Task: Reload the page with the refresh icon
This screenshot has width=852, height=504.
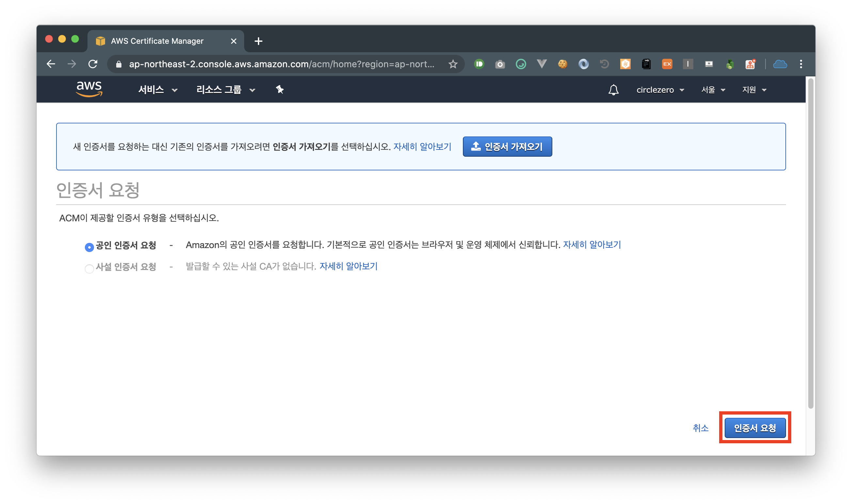Action: tap(93, 64)
